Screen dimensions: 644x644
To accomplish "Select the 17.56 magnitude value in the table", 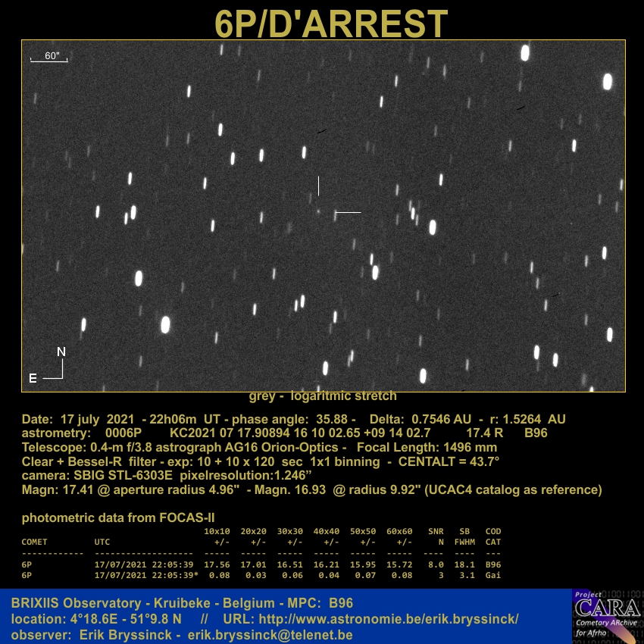I will point(217,564).
